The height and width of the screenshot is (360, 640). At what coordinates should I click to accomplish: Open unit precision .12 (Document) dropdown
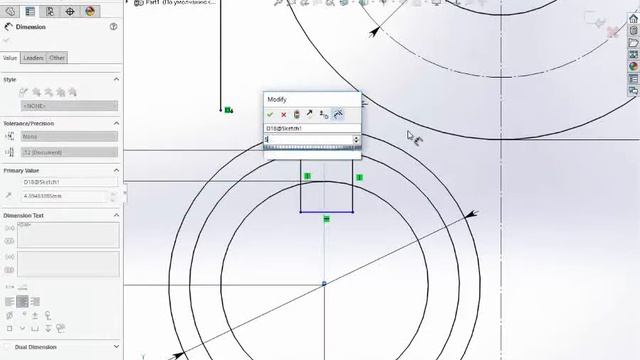click(69, 152)
